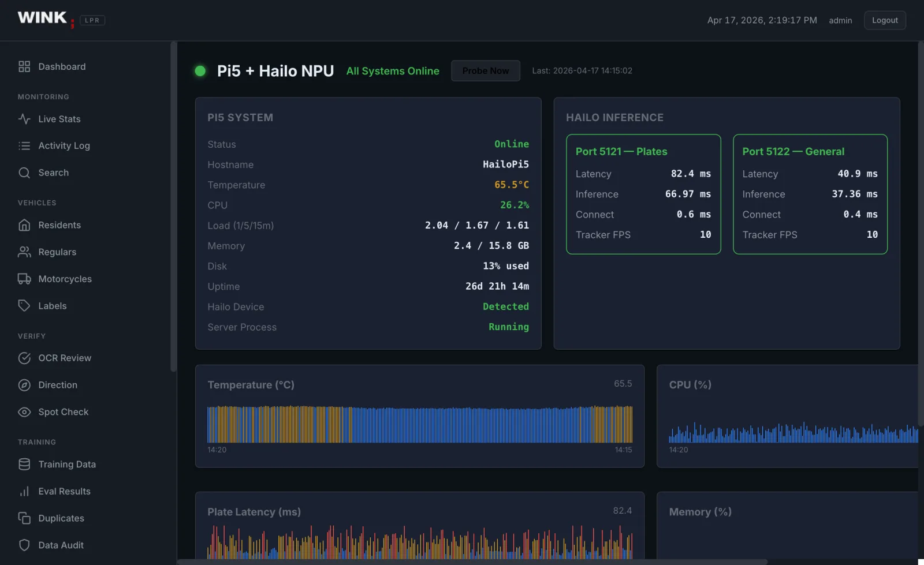Screen dimensions: 924x565
Task: Click the Port 5122 — General card title
Action: pos(793,151)
